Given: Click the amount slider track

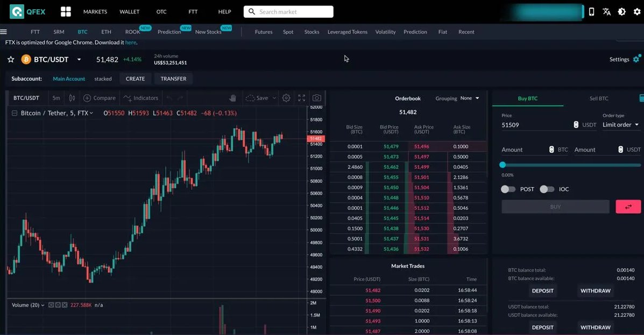Looking at the screenshot, I should [x=571, y=165].
